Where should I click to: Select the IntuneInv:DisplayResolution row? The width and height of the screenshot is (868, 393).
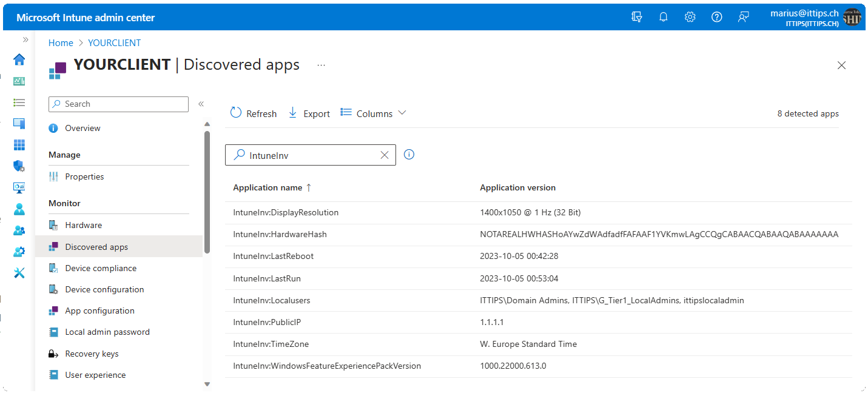click(538, 213)
